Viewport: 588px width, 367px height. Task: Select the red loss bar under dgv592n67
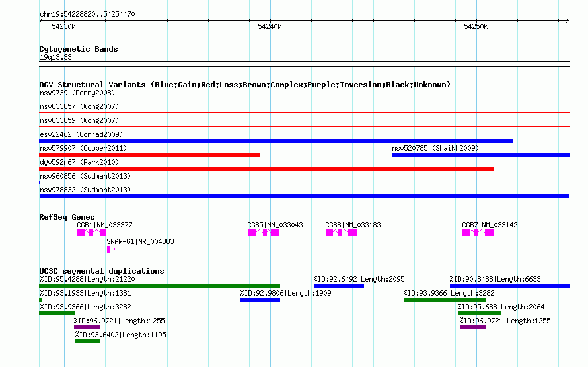[x=266, y=169]
